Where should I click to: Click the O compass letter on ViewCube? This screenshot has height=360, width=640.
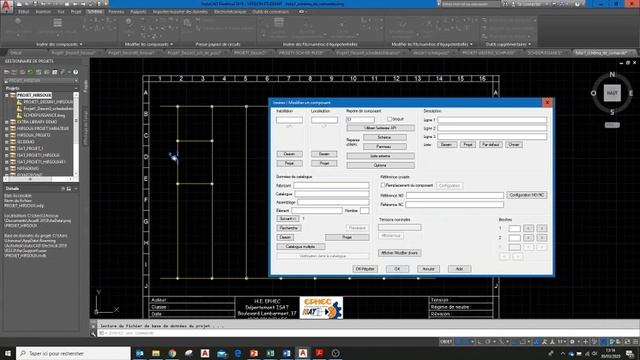tap(593, 93)
